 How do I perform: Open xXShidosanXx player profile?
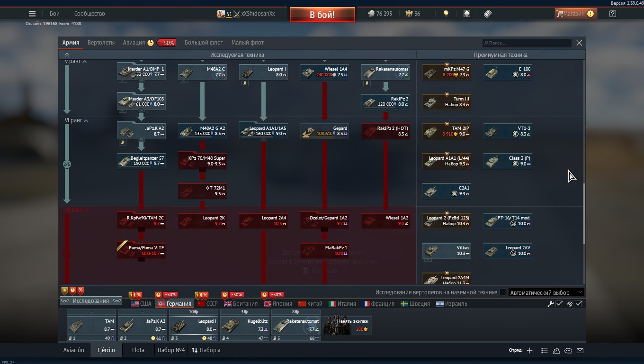(246, 14)
